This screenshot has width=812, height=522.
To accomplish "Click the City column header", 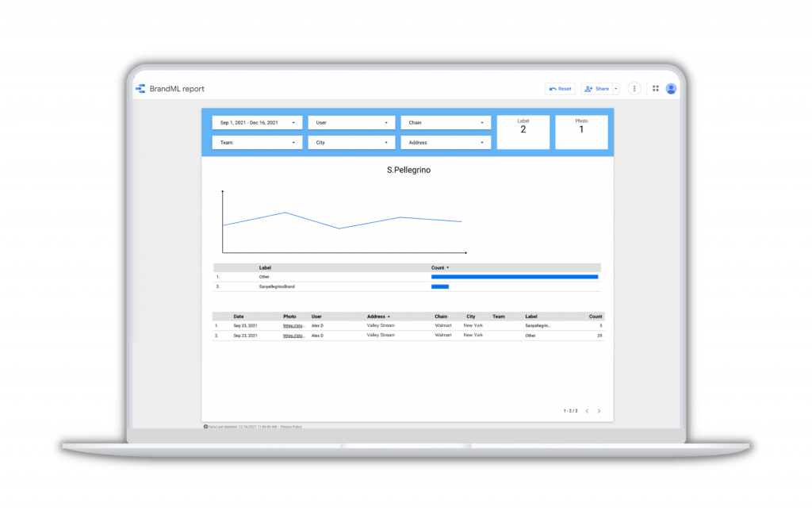I will click(471, 317).
